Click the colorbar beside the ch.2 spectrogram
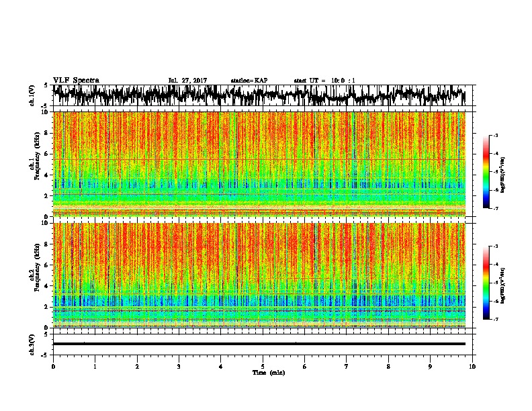The height and width of the screenshot is (411, 532). (x=486, y=283)
